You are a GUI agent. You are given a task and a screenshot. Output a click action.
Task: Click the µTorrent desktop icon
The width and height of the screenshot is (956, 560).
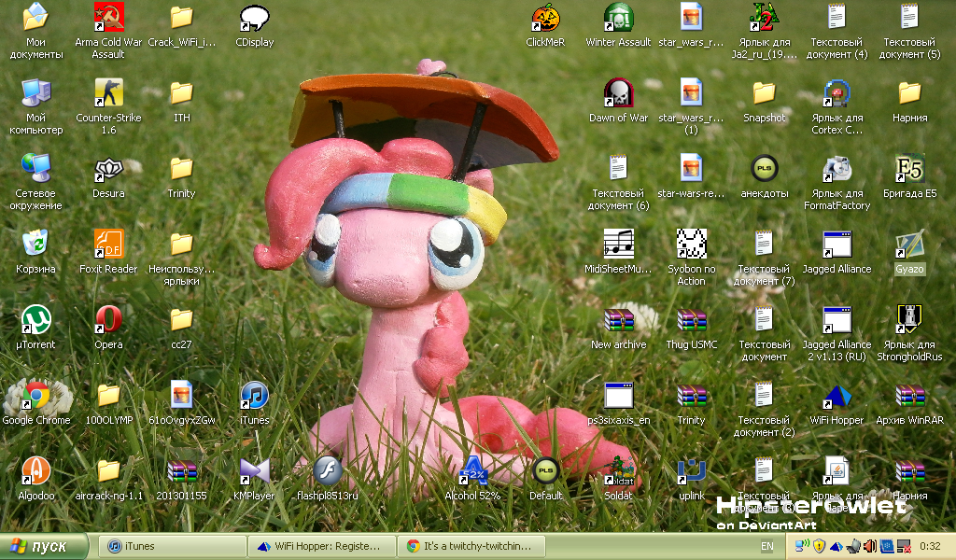tap(36, 319)
